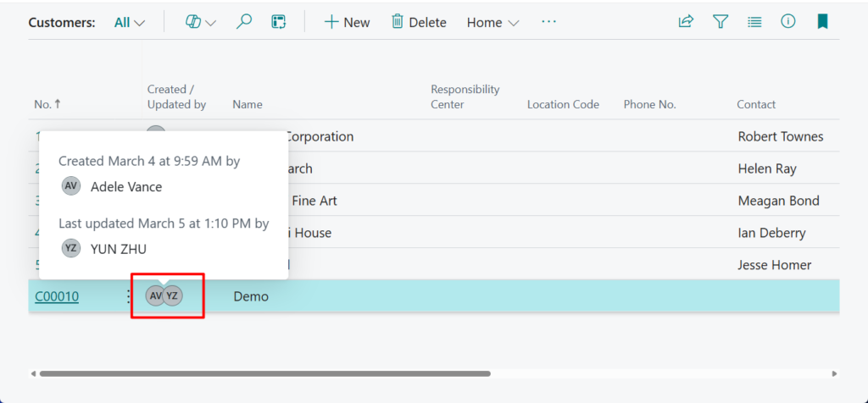Expand the All views dropdown
The image size is (868, 403).
pyautogui.click(x=130, y=23)
